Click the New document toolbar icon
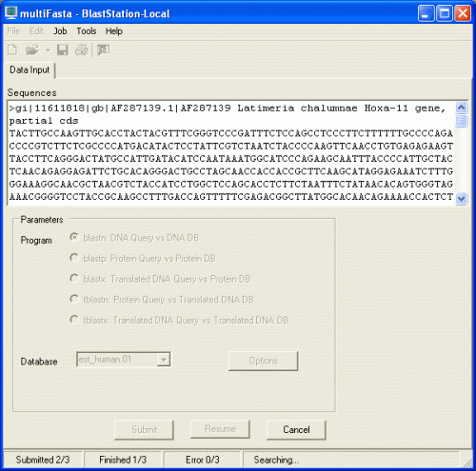This screenshot has width=476, height=471. pyautogui.click(x=12, y=49)
